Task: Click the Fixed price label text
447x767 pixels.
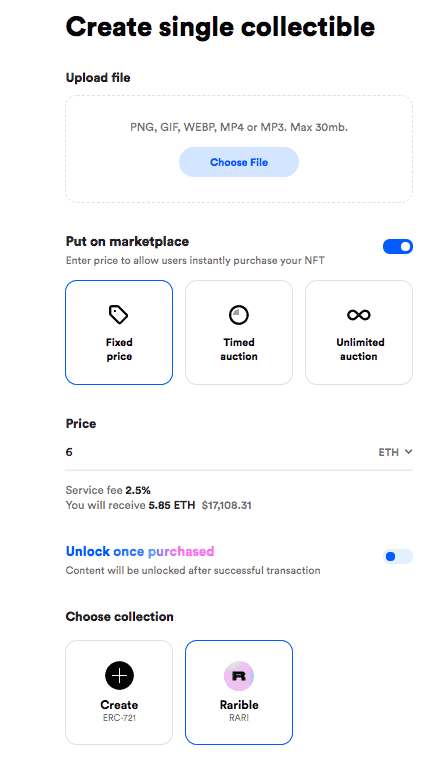Action: 119,349
